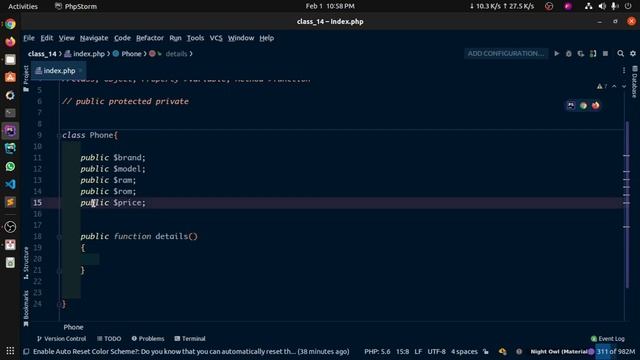Open Visual Studio Code from dock
This screenshot has height=360, width=640.
tap(10, 184)
